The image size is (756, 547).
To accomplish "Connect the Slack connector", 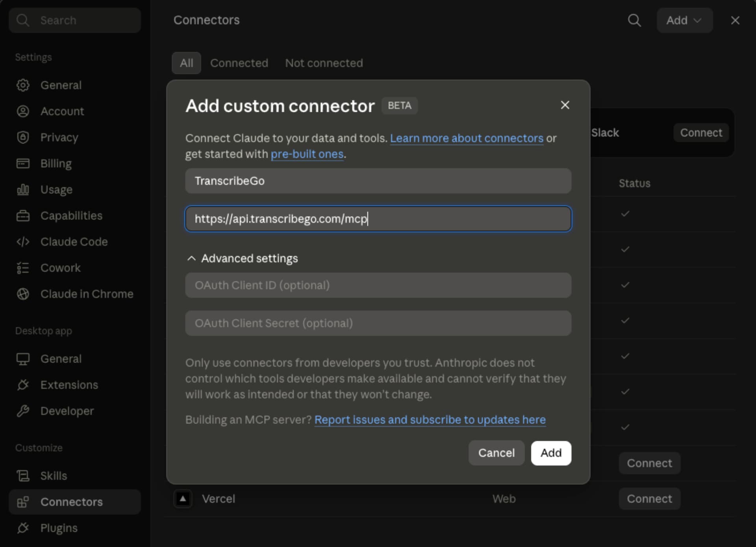I will click(x=701, y=133).
